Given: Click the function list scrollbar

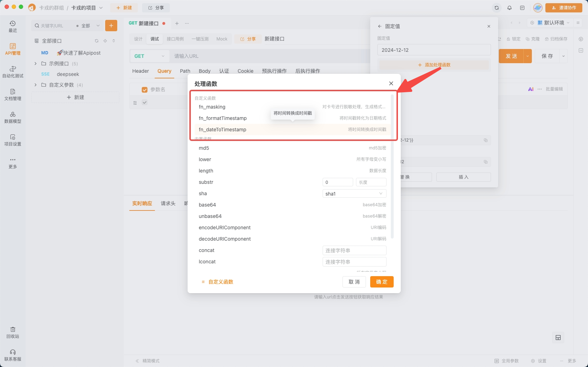Looking at the screenshot, I should coord(392,166).
